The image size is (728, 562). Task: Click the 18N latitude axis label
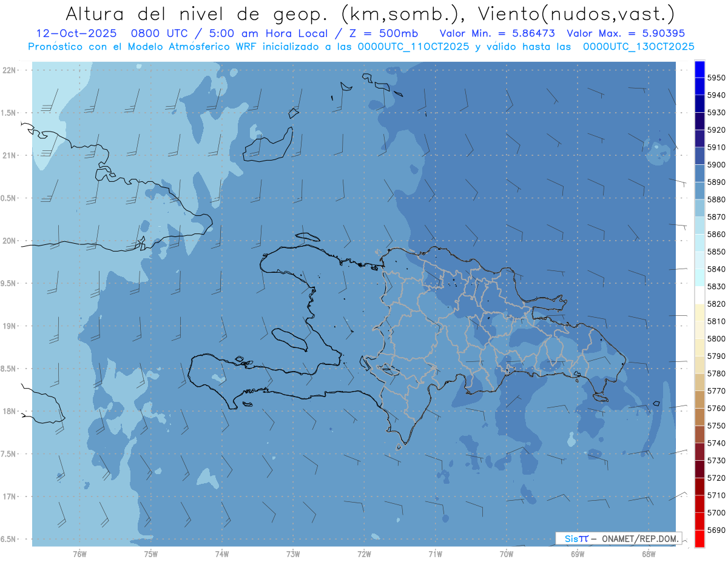[10, 412]
